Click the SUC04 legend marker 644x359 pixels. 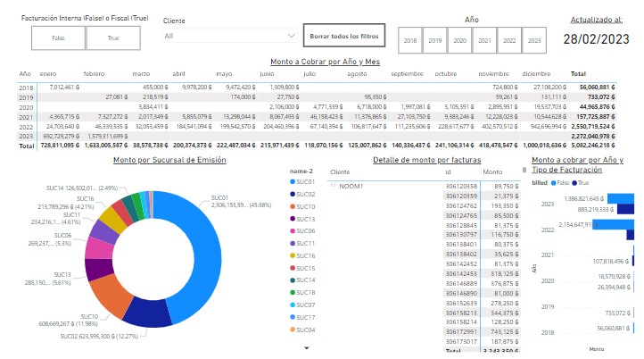pyautogui.click(x=293, y=330)
